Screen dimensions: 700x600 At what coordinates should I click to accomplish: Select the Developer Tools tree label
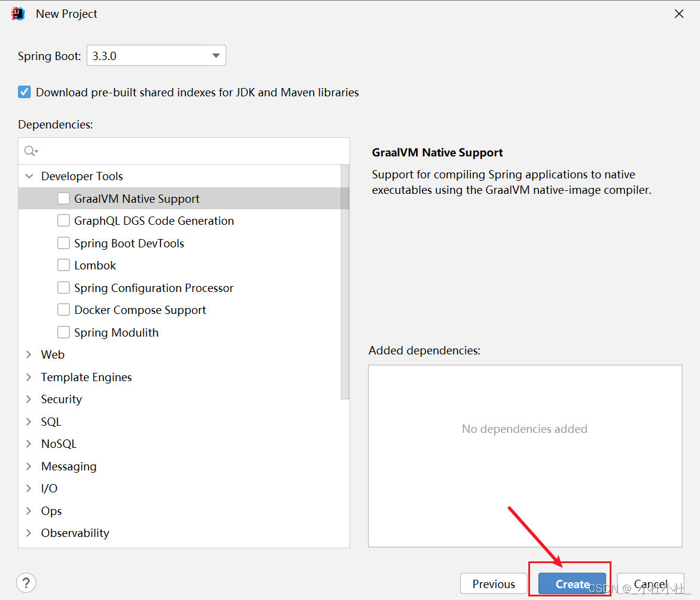(82, 176)
